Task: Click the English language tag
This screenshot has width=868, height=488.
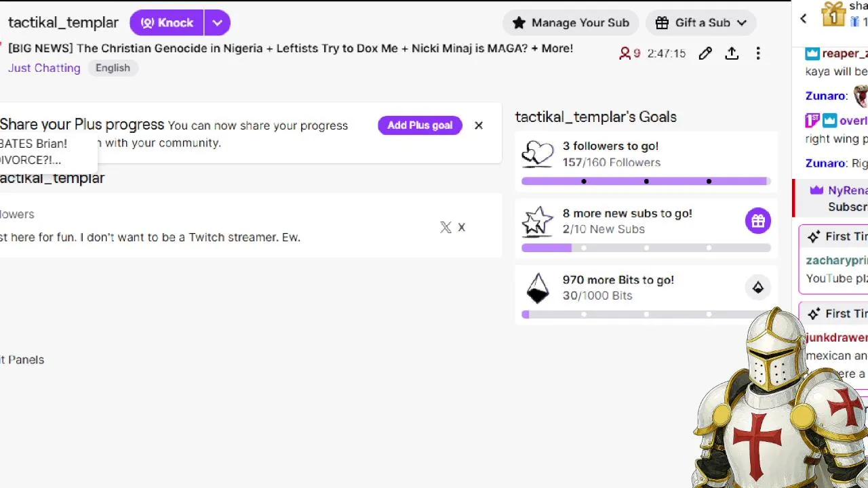Action: point(113,68)
